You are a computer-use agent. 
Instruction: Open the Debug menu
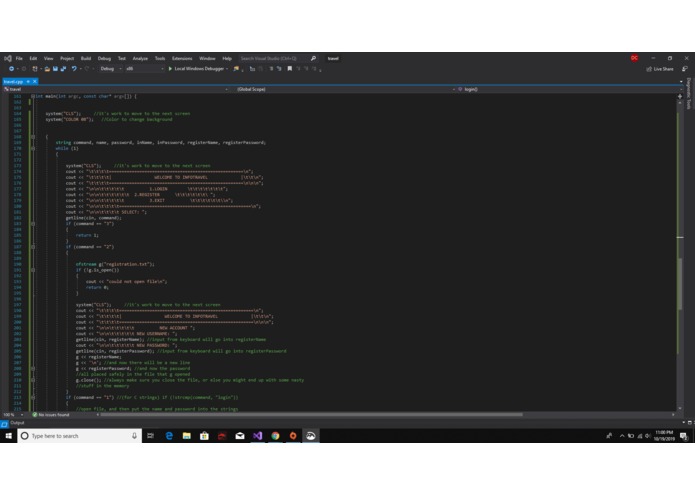click(104, 58)
